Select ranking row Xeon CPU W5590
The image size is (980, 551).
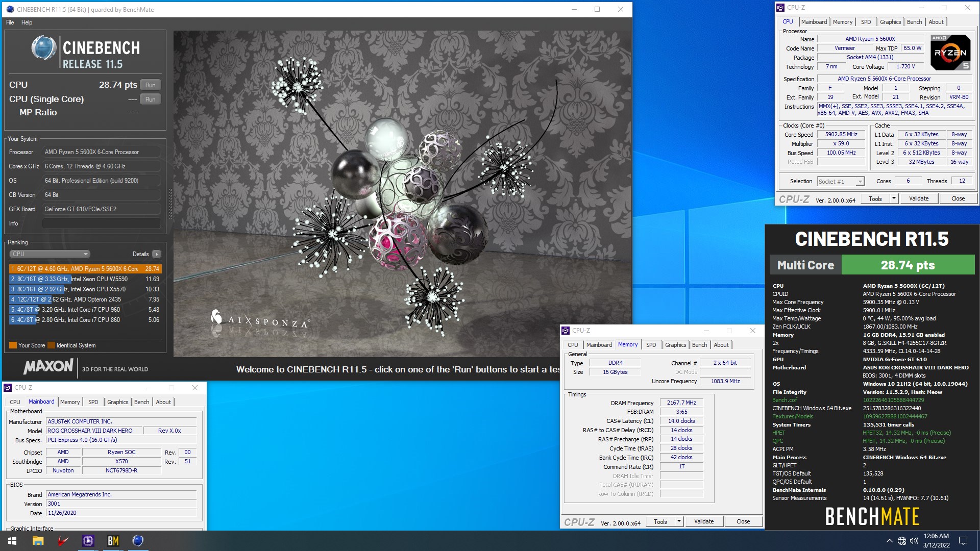coord(85,279)
